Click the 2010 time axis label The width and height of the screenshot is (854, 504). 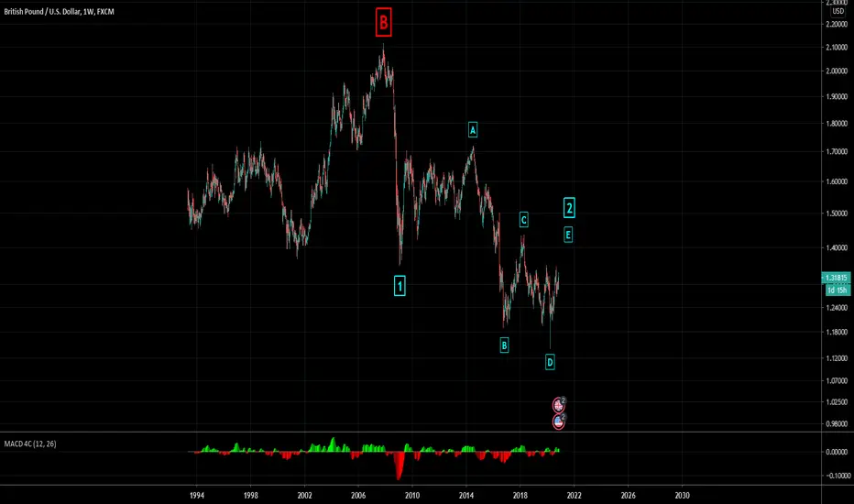[412, 495]
